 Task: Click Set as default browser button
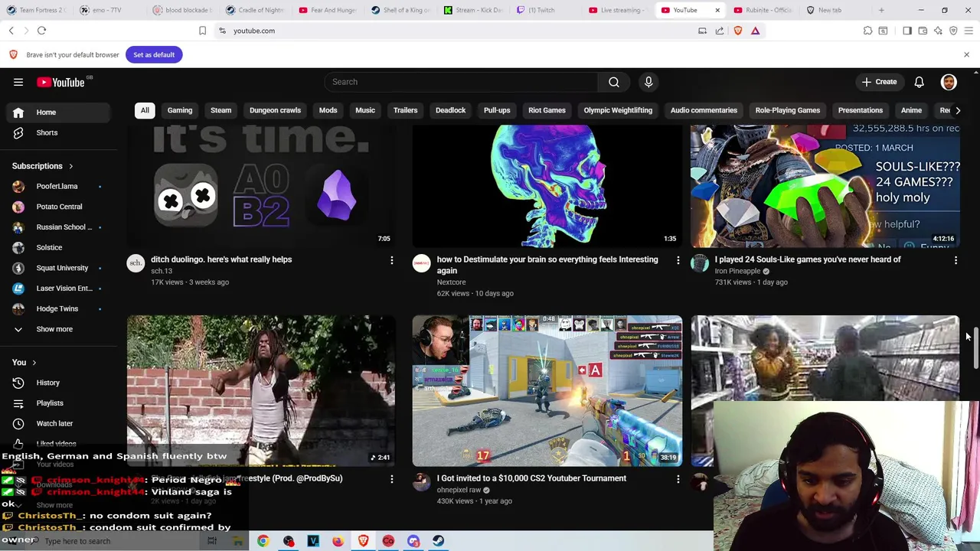154,54
